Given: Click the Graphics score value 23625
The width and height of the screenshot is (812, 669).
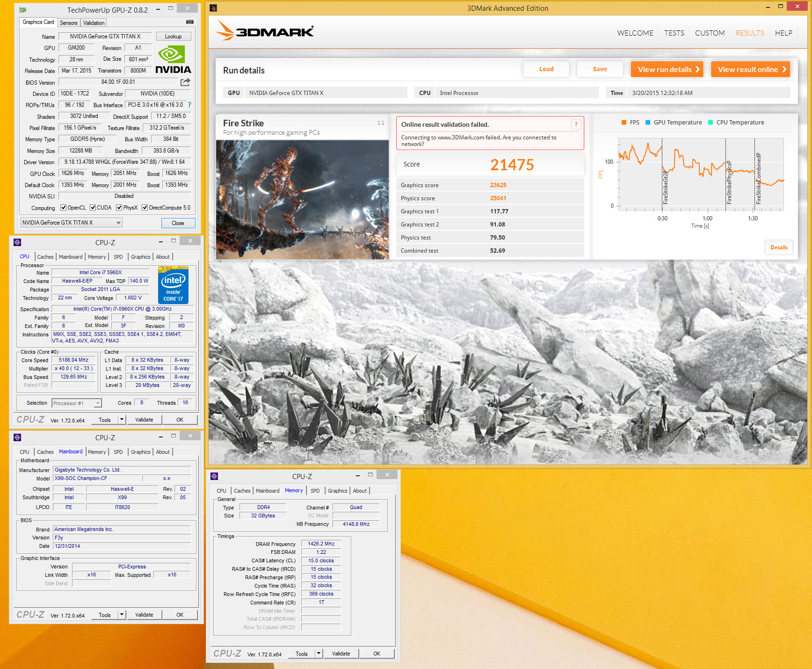Looking at the screenshot, I should pos(498,185).
